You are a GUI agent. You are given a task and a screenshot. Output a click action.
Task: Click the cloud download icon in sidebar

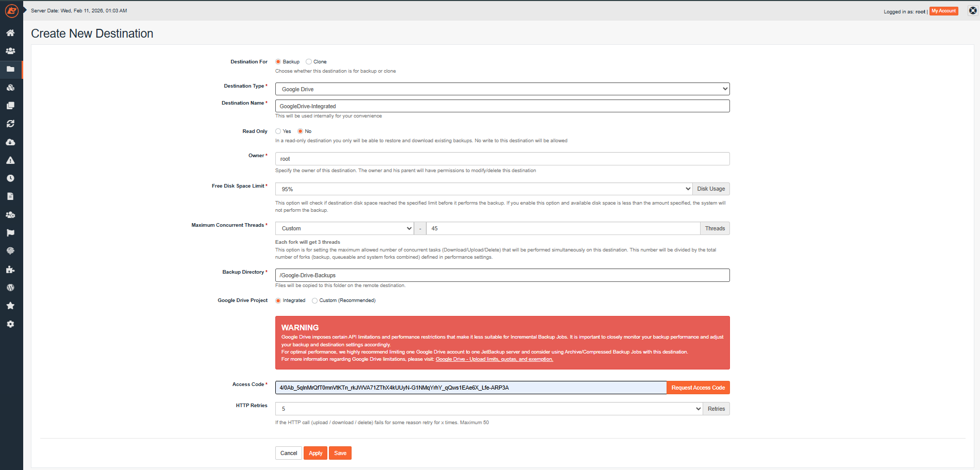pos(10,142)
